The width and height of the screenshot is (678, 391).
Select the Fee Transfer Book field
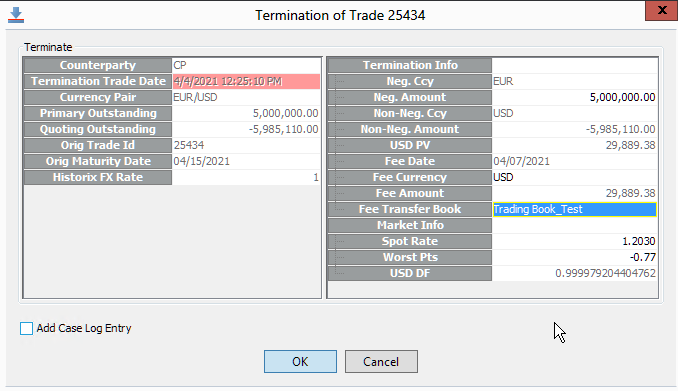pyautogui.click(x=574, y=209)
